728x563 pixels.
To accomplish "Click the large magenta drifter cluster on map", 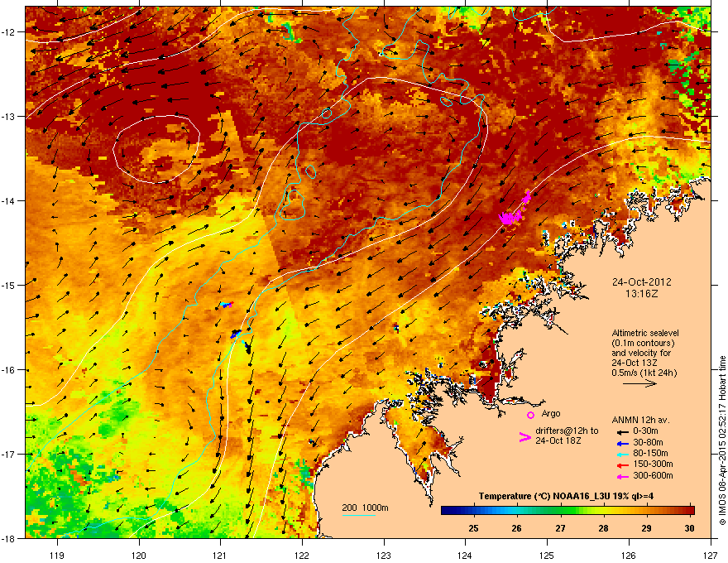I will pos(510,217).
